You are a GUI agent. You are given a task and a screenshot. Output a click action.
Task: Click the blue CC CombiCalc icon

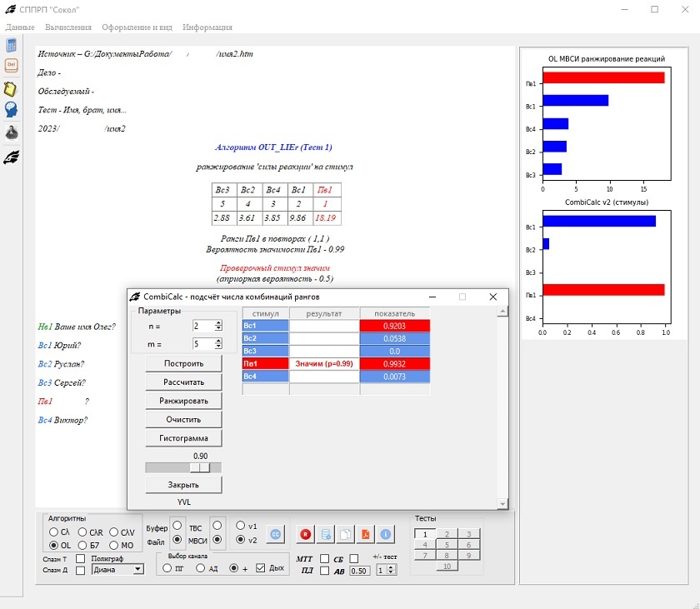(x=275, y=534)
